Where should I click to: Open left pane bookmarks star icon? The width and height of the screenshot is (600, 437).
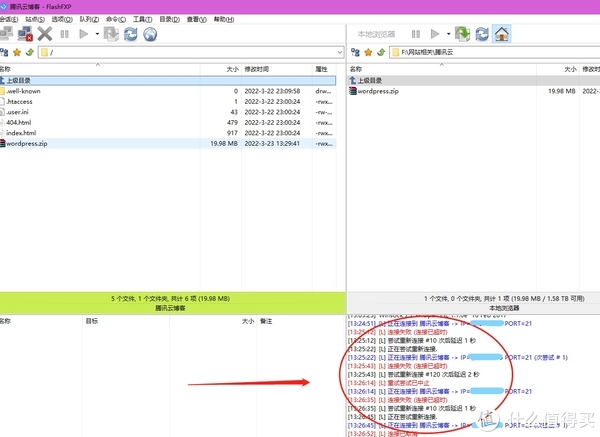pos(17,52)
